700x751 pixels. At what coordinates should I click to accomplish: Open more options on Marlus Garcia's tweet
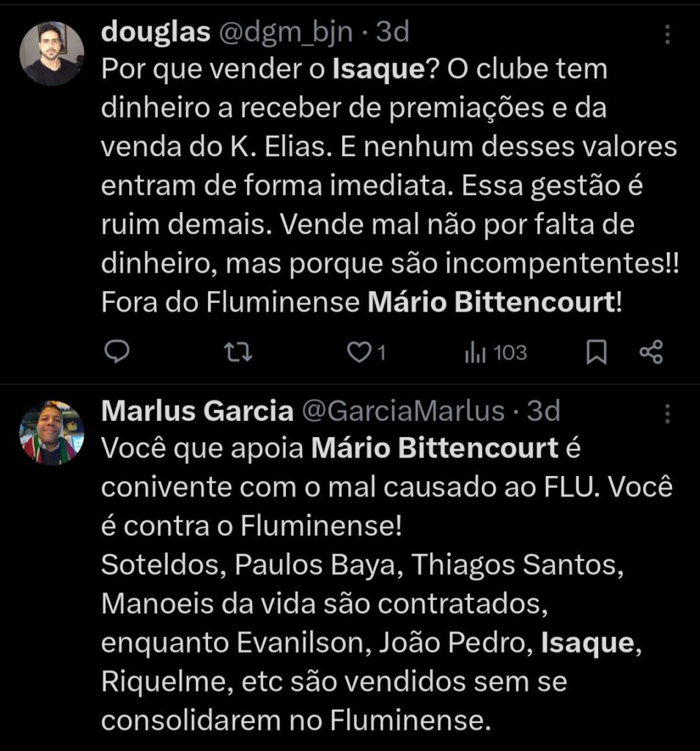coord(667,414)
